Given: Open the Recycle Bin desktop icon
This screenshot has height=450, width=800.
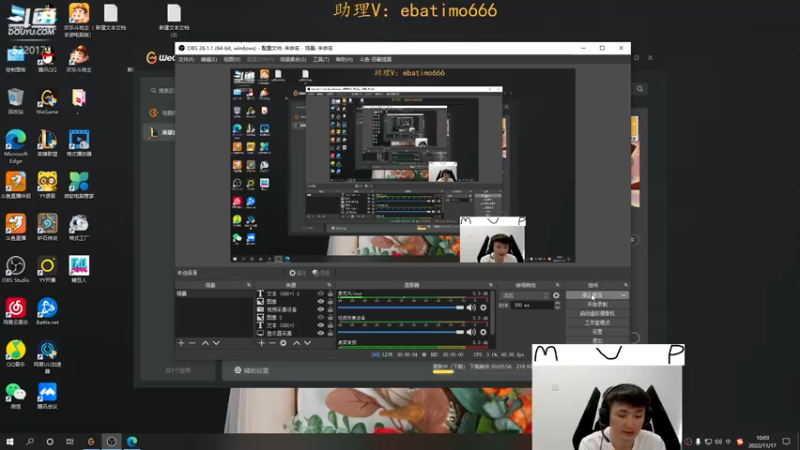Looking at the screenshot, I should [x=16, y=101].
